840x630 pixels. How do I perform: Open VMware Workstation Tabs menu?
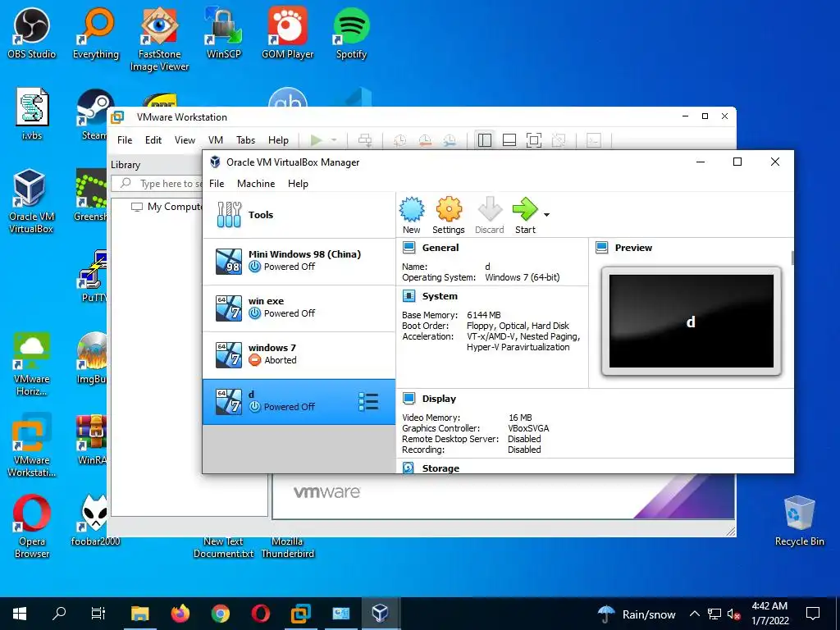pyautogui.click(x=246, y=139)
